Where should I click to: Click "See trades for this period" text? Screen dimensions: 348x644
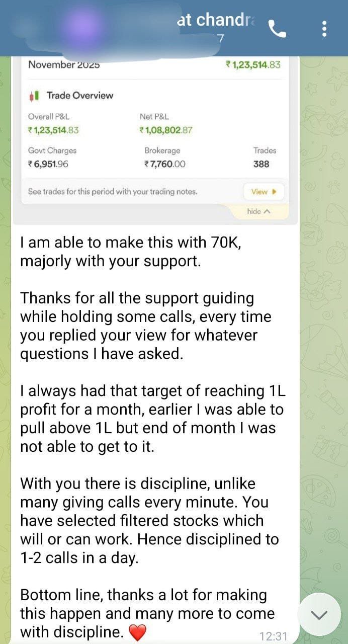coord(113,192)
